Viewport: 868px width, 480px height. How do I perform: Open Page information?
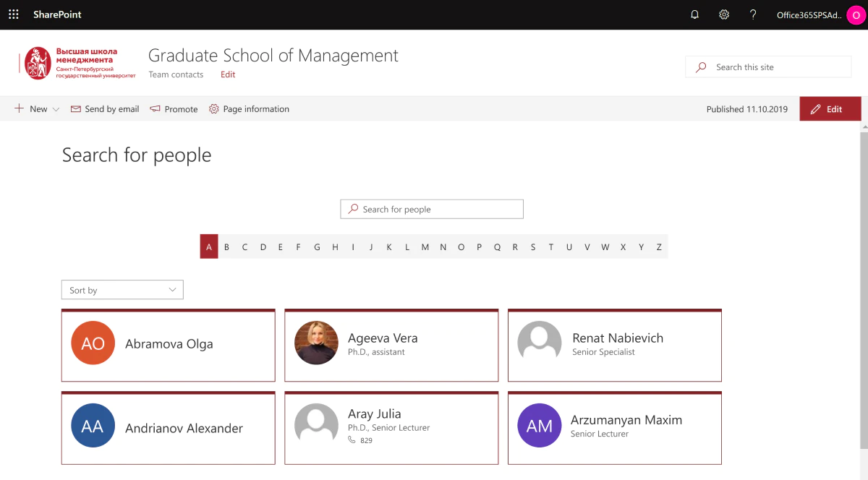pos(249,109)
